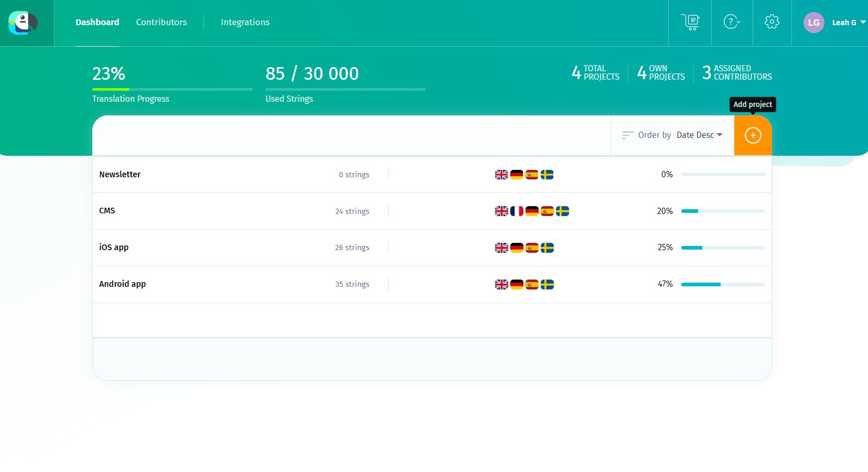Go to the Integrations tab
Screen dimensions: 868x472
[x=245, y=22]
